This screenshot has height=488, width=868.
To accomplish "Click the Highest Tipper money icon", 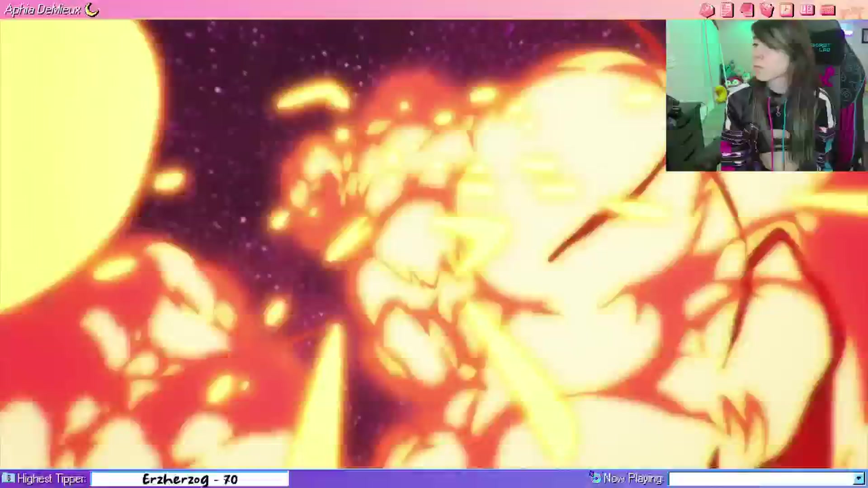I will (8, 478).
